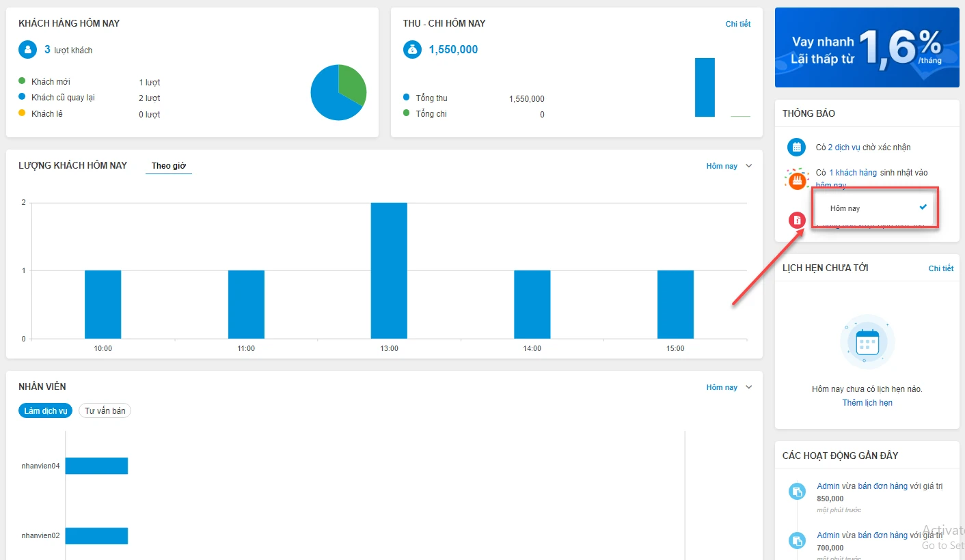Open the 1 khách hàng birthday link
The image size is (965, 560).
[853, 173]
